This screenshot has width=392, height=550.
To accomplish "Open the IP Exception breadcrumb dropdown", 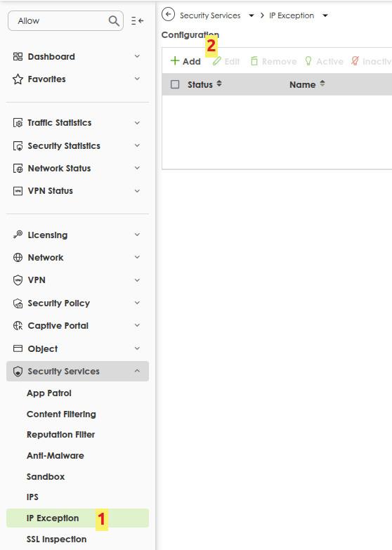I will tap(325, 15).
